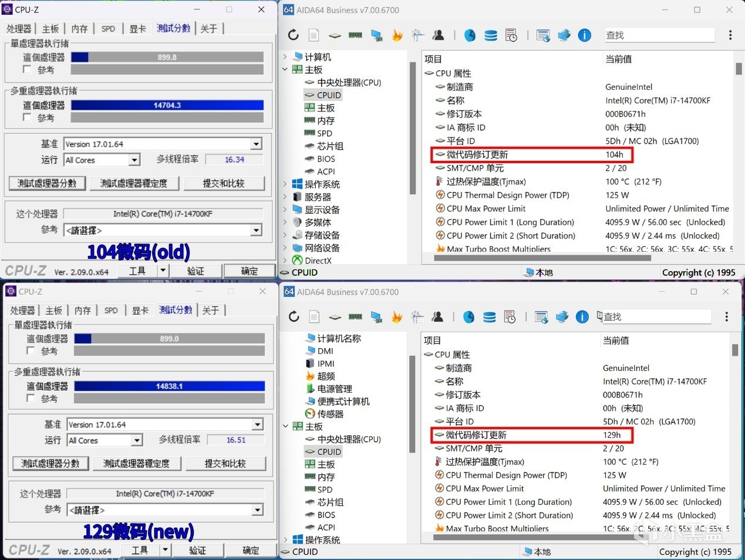This screenshot has width=745, height=560.
Task: Click user silhouette icon in top AIDA64 toolbar
Action: click(x=439, y=35)
